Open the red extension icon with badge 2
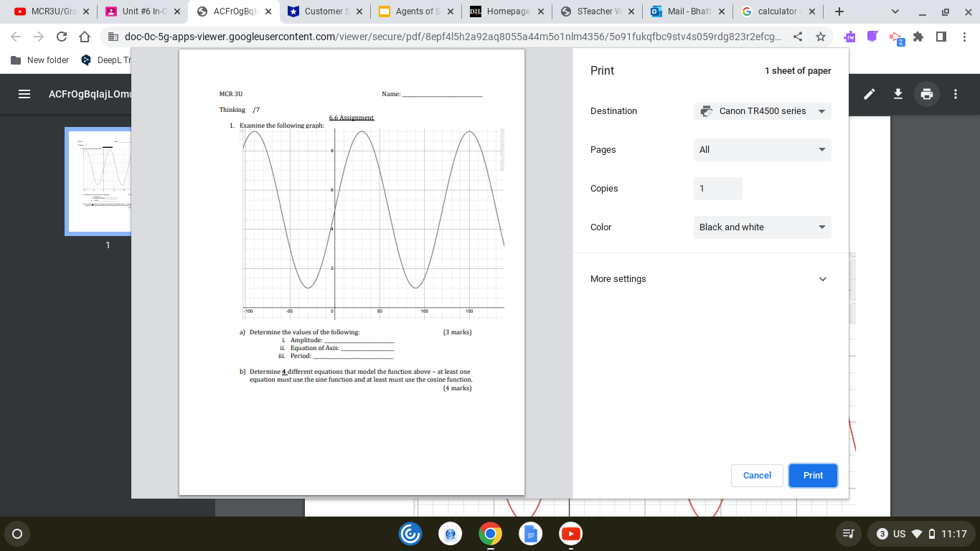Image resolution: width=980 pixels, height=551 pixels. click(x=897, y=37)
